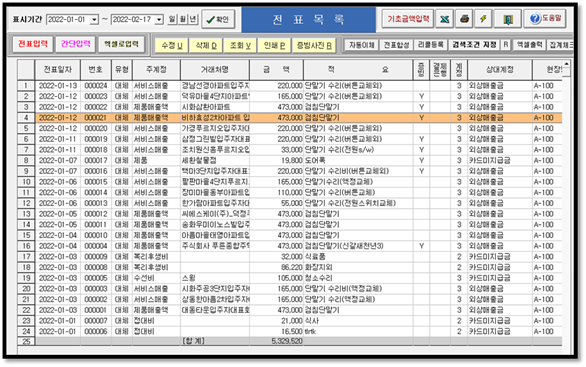Click the 33,000 amount cell
The width and height of the screenshot is (586, 367).
pos(277,150)
